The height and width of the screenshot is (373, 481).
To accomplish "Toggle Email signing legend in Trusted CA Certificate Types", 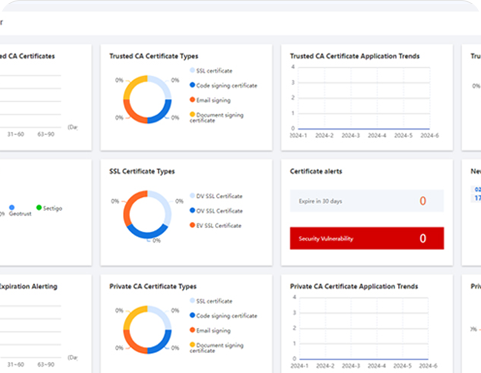I will 210,100.
